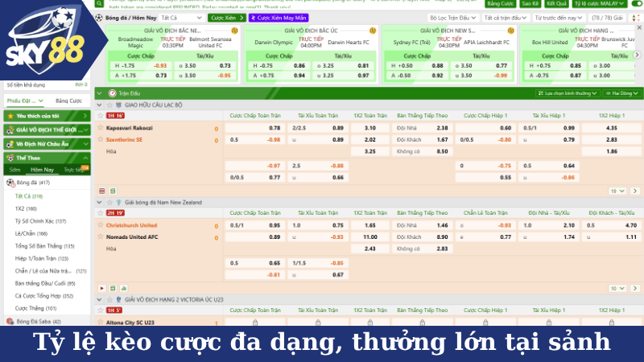Image resolution: width=644 pixels, height=362 pixels.
Task: Click 1.65 1X2 odds for Christchurch United
Action: click(x=370, y=225)
